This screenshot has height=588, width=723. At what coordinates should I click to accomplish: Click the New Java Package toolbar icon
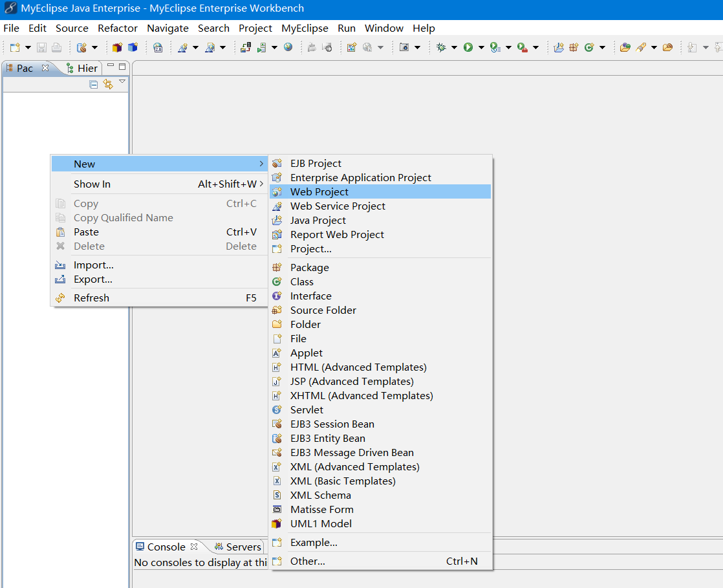[574, 47]
